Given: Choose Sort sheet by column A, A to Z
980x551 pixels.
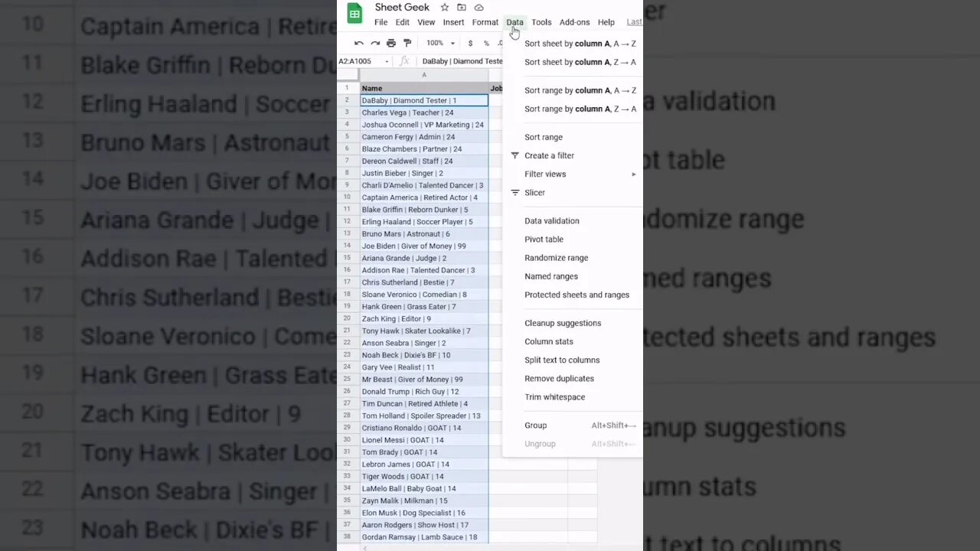Looking at the screenshot, I should (x=580, y=44).
